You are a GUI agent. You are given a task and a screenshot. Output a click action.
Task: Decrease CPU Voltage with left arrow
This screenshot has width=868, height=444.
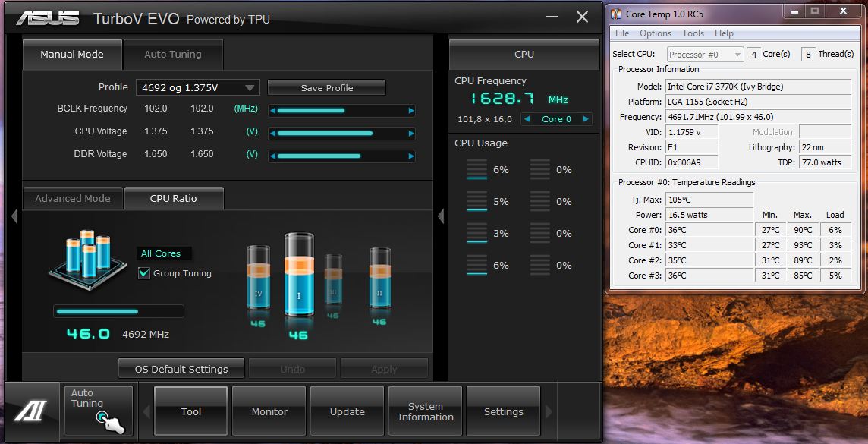pyautogui.click(x=272, y=134)
